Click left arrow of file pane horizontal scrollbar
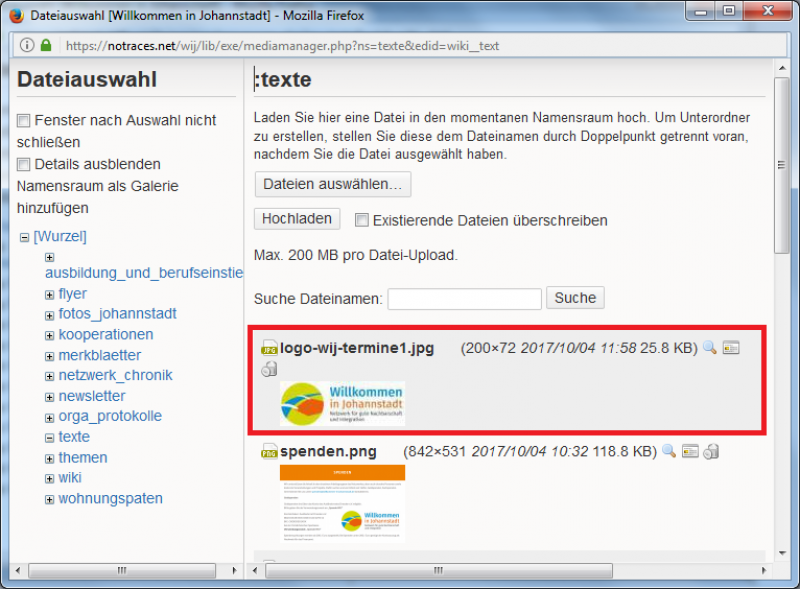 [255, 570]
